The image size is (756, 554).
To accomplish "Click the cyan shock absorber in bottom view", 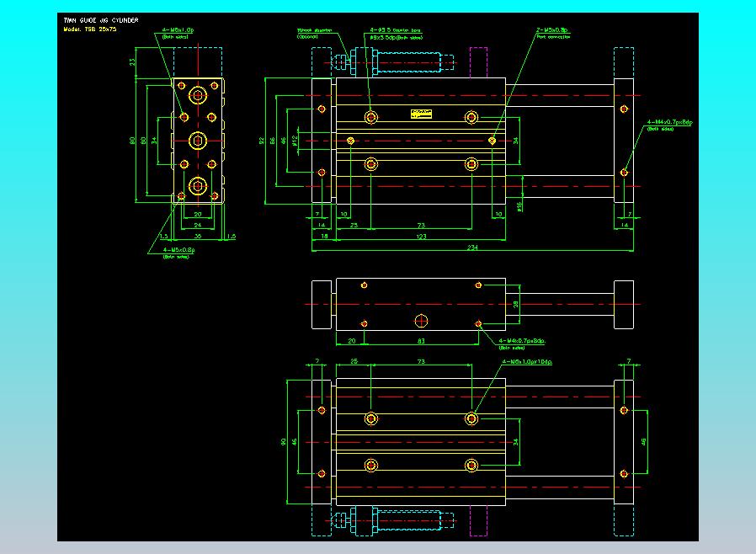I will tap(394, 520).
